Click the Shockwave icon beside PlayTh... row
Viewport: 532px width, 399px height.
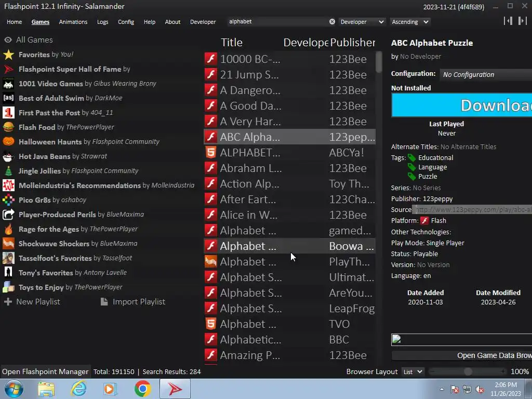click(x=211, y=262)
